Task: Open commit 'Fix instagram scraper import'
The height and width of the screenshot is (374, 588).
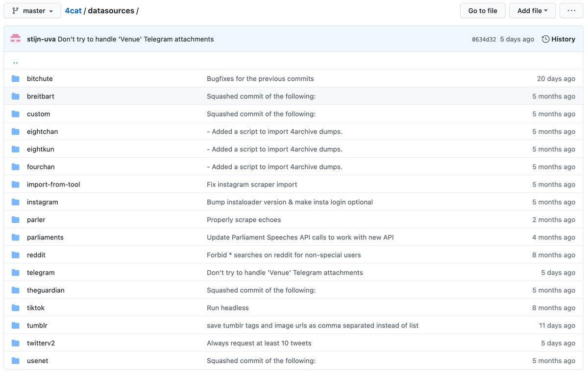Action: (x=252, y=185)
